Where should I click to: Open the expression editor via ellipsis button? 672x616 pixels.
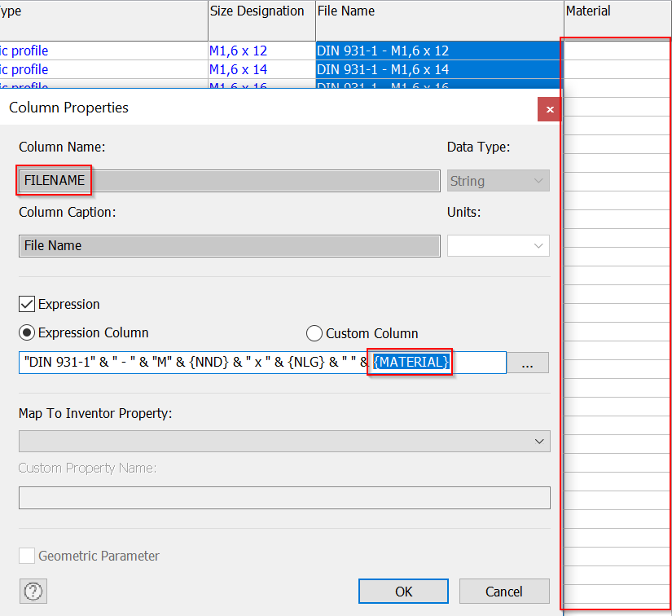(528, 362)
